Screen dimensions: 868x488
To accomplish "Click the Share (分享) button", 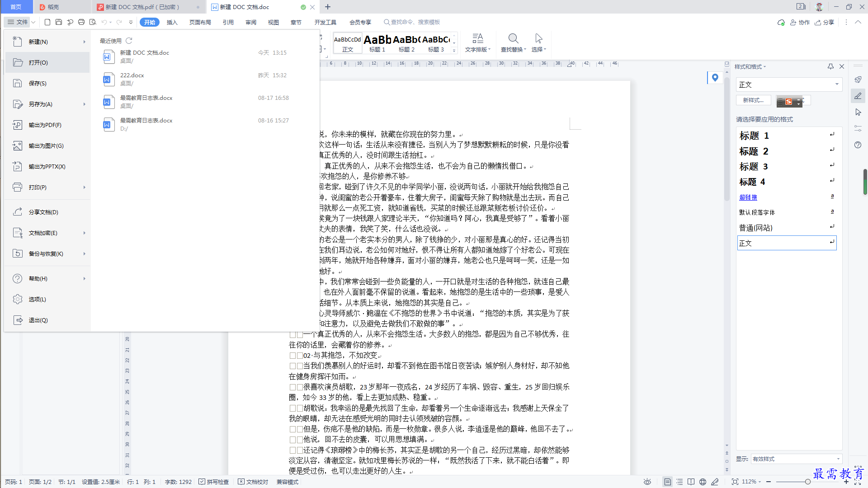I will coord(825,22).
